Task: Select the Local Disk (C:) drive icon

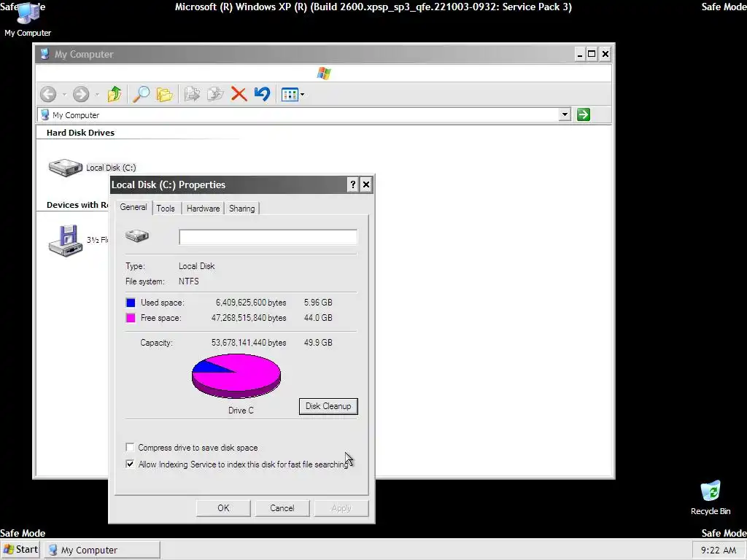Action: click(x=66, y=168)
